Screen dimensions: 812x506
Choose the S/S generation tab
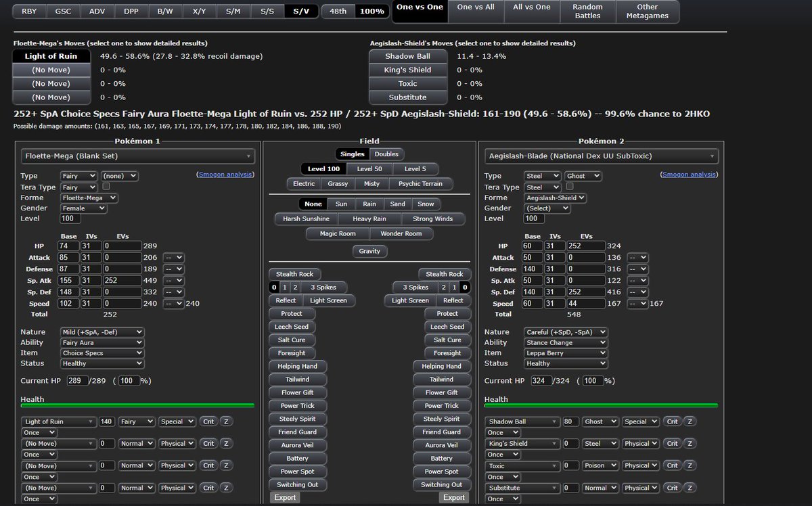point(267,11)
